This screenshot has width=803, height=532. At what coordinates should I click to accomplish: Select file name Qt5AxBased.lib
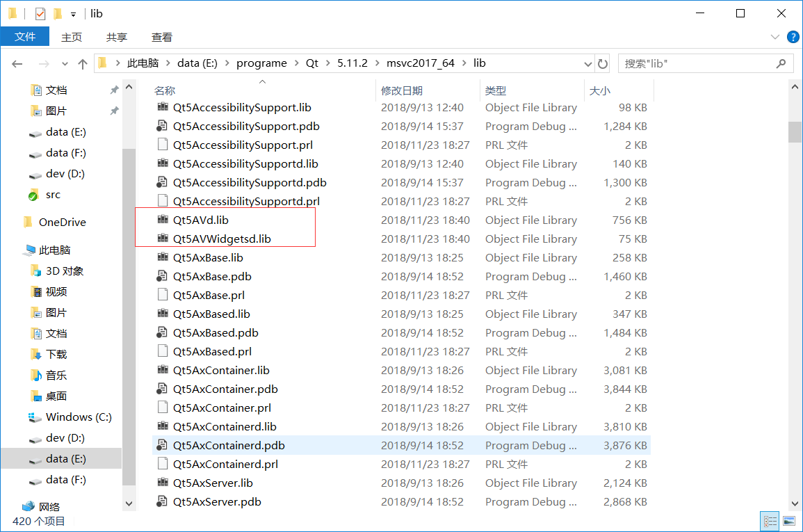click(x=211, y=314)
